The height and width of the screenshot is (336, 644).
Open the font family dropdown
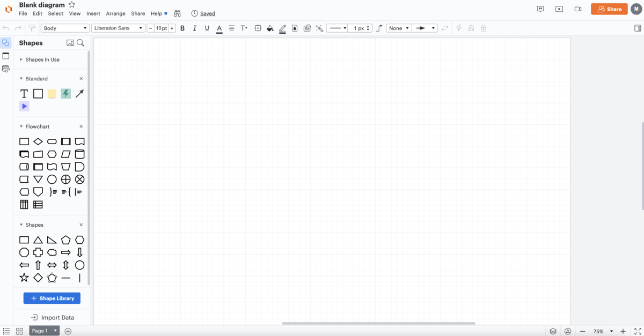(118, 28)
